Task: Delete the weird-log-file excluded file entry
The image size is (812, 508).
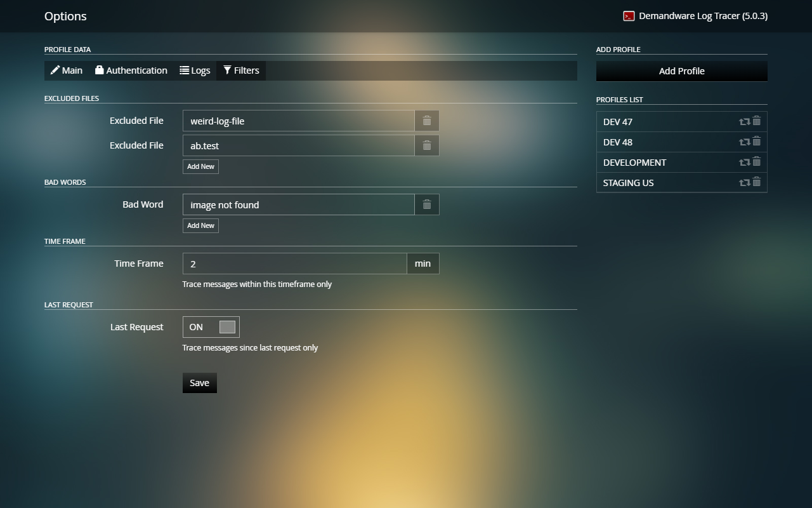Action: [426, 120]
